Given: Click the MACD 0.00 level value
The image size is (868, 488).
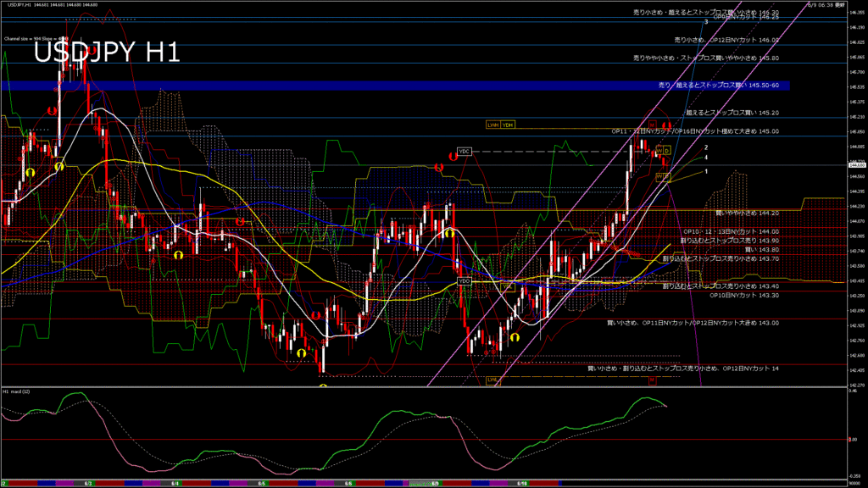Looking at the screenshot, I should pos(853,440).
